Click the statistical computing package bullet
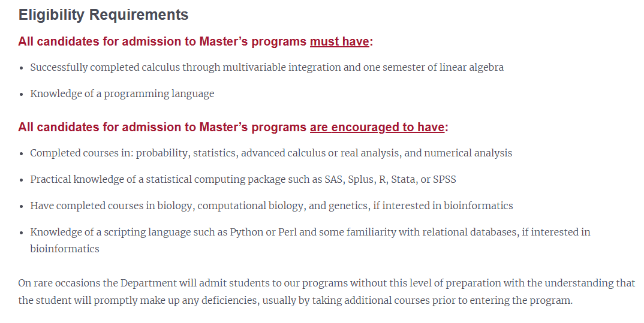Viewport: 644px width, 323px height. 243,179
